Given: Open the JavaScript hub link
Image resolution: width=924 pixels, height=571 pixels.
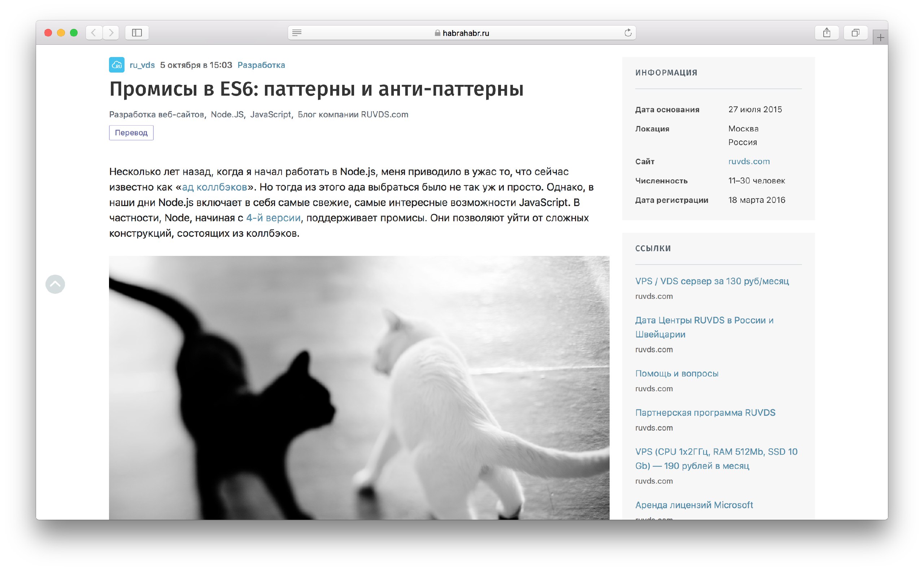Looking at the screenshot, I should [x=270, y=114].
